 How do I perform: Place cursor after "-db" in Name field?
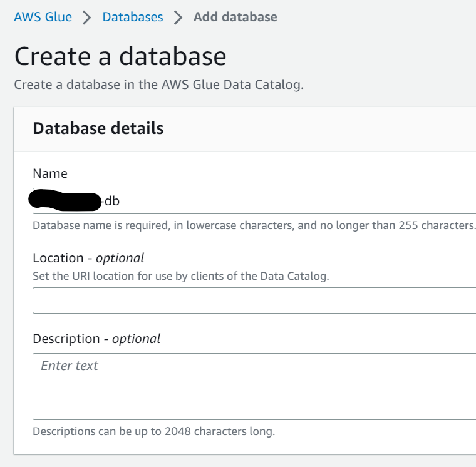(x=121, y=202)
